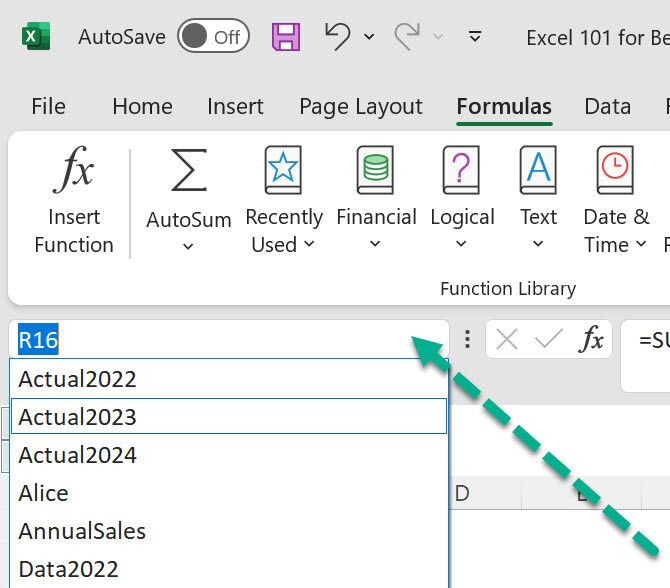670x588 pixels.
Task: Expand the AutoSum dropdown arrow
Action: click(188, 247)
